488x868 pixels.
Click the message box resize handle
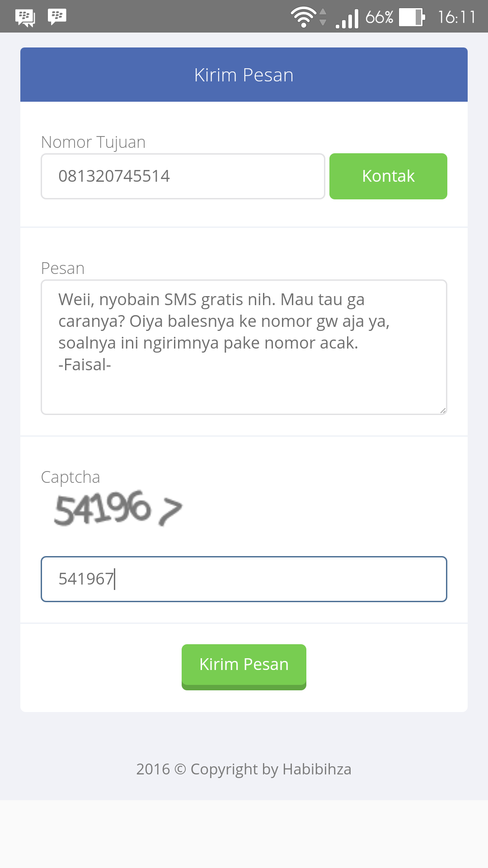443,410
